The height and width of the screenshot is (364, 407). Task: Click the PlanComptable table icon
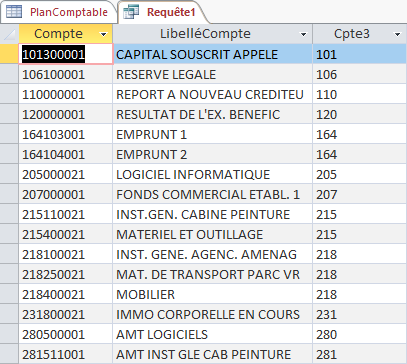14,12
